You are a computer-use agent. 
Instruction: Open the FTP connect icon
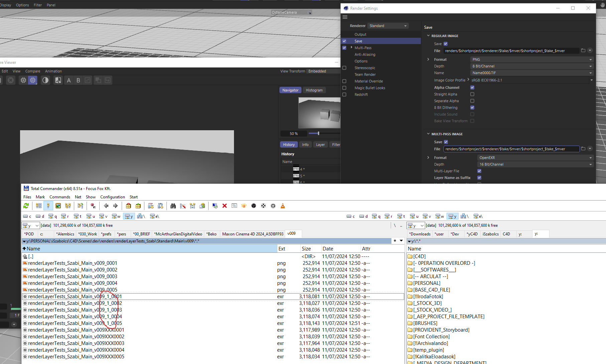click(x=151, y=206)
